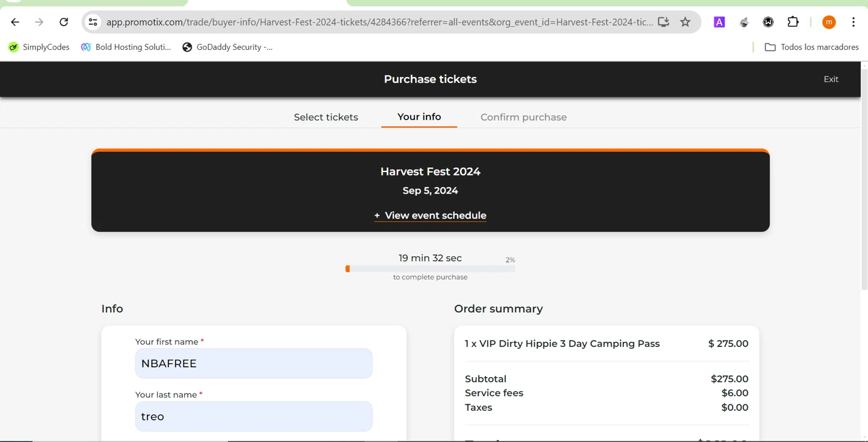
Task: Click the Subtotal $275.00 amount
Action: [730, 379]
